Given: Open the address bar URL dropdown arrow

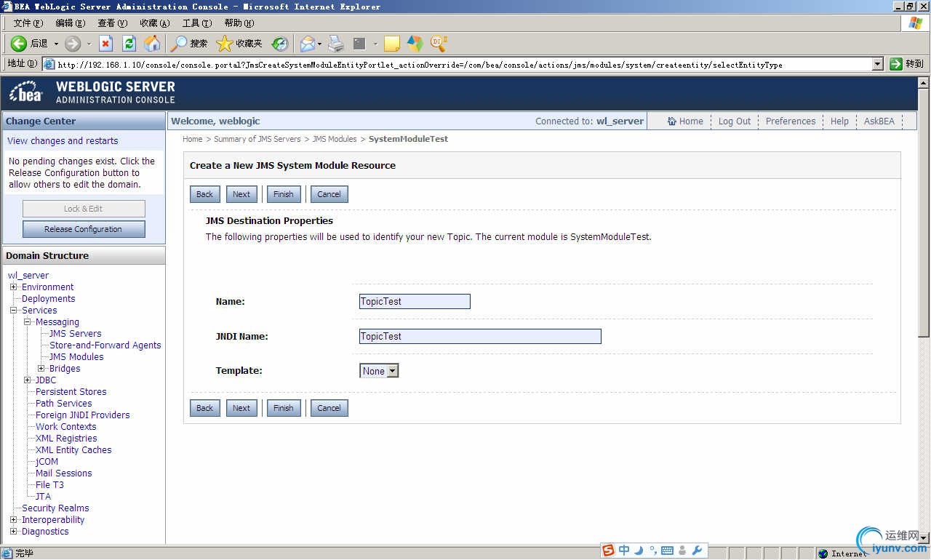Looking at the screenshot, I should click(878, 64).
